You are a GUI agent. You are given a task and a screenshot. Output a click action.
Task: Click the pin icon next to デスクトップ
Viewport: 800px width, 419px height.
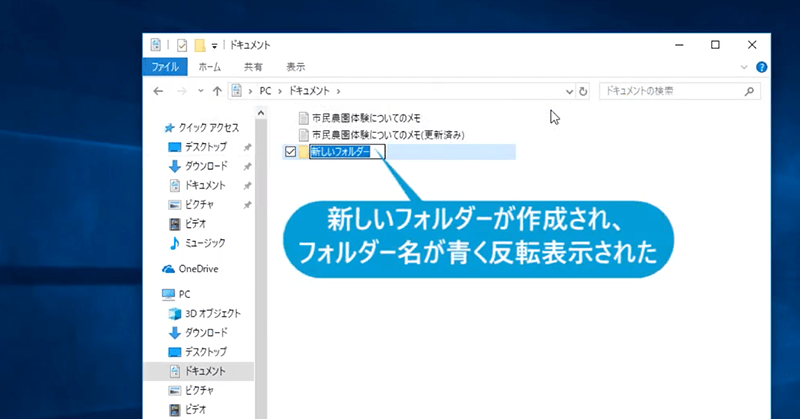247,147
